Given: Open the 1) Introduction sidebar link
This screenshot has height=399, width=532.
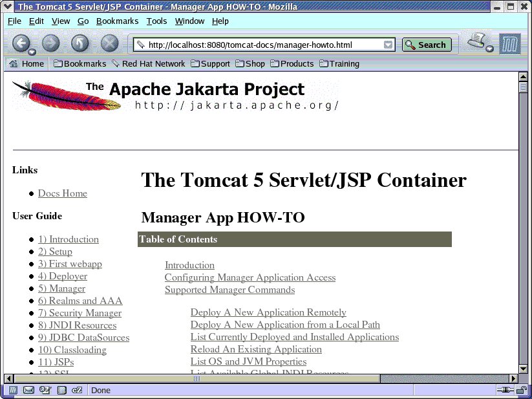Looking at the screenshot, I should 68,239.
